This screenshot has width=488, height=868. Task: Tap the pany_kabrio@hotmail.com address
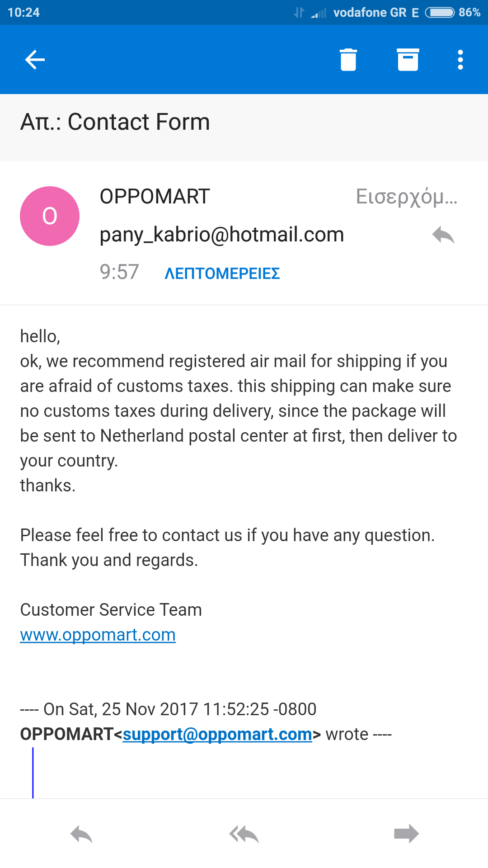[x=222, y=235]
